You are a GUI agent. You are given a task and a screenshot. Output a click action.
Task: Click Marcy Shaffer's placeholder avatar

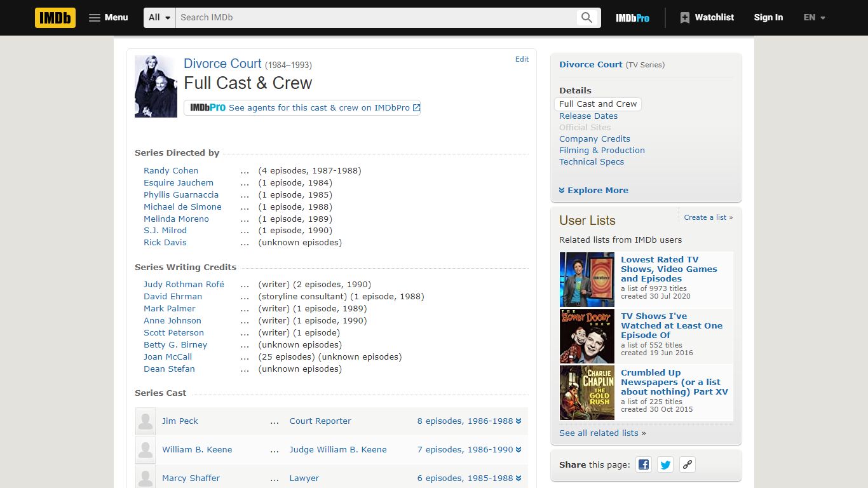[x=146, y=477]
